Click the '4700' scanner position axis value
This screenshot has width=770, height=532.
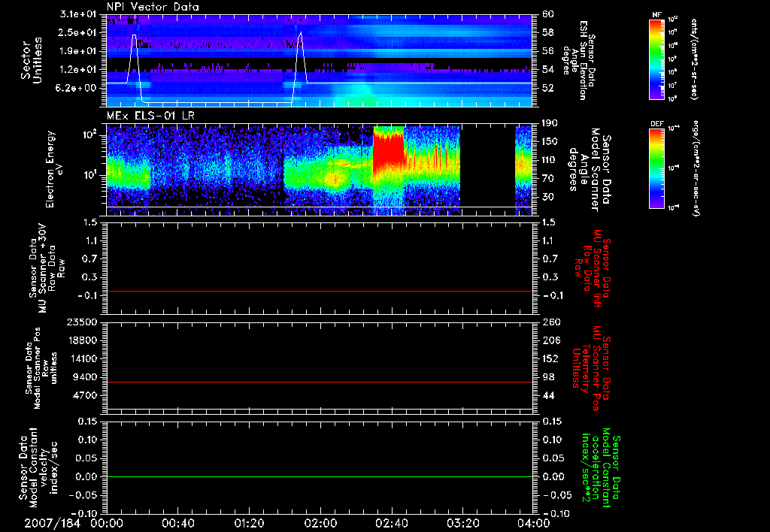pos(86,395)
